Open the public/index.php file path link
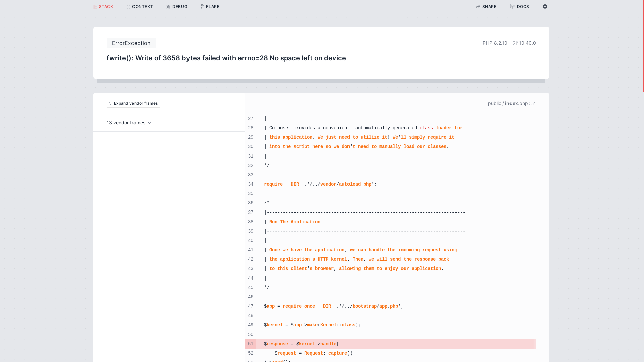 [x=512, y=103]
